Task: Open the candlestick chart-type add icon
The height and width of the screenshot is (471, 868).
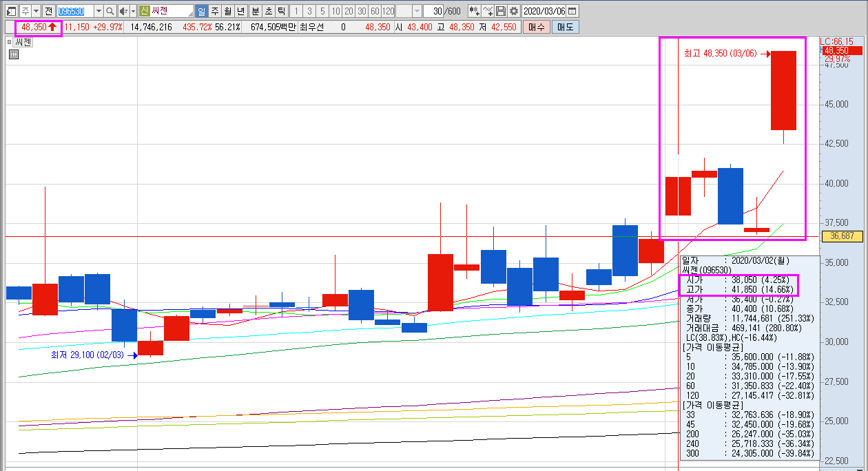Action: (x=474, y=11)
